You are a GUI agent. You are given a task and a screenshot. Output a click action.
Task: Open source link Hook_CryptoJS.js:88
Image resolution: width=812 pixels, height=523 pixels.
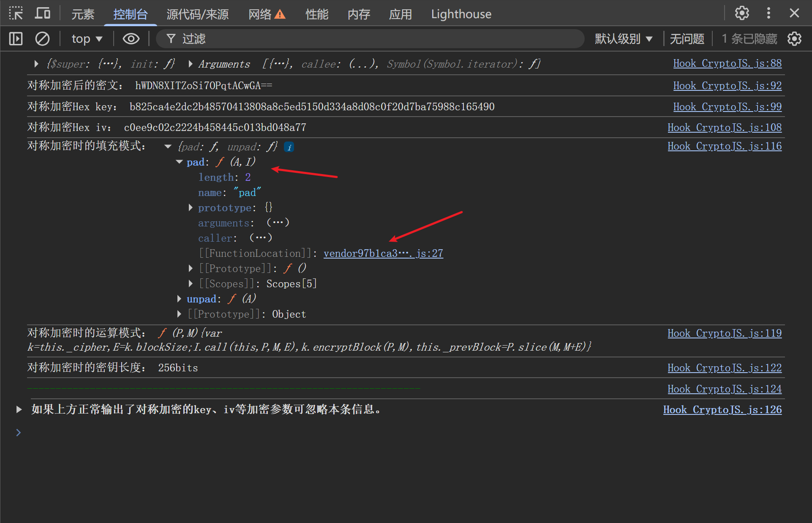[x=727, y=63]
